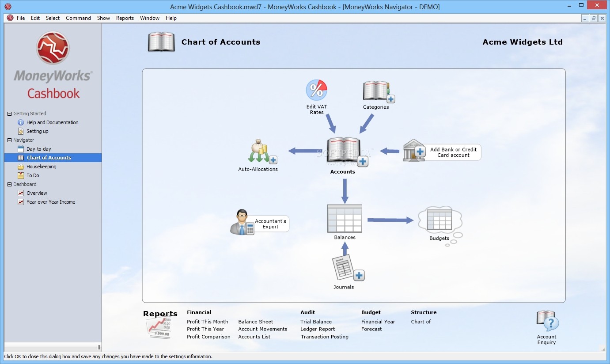Click the central Accounts book icon
610x364 pixels.
347,152
